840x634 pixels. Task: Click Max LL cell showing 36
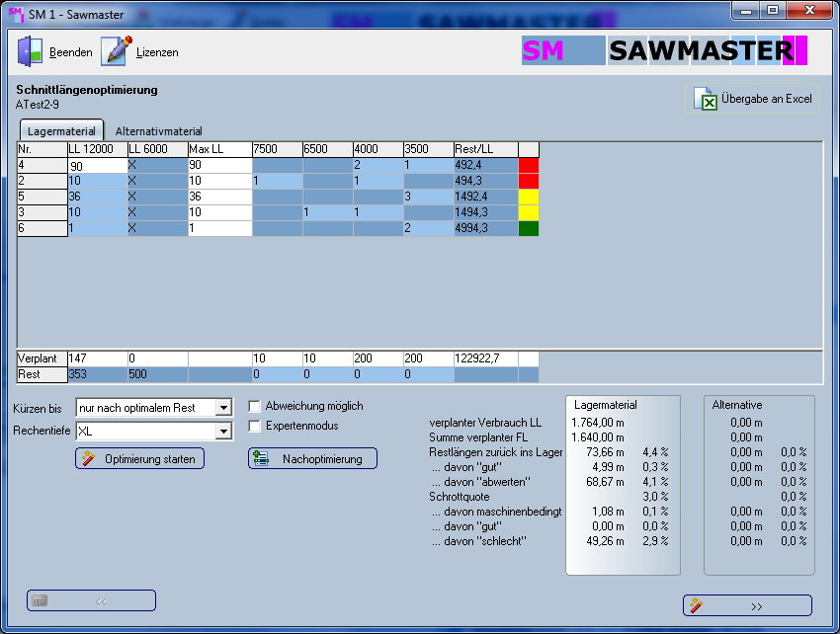[219, 197]
